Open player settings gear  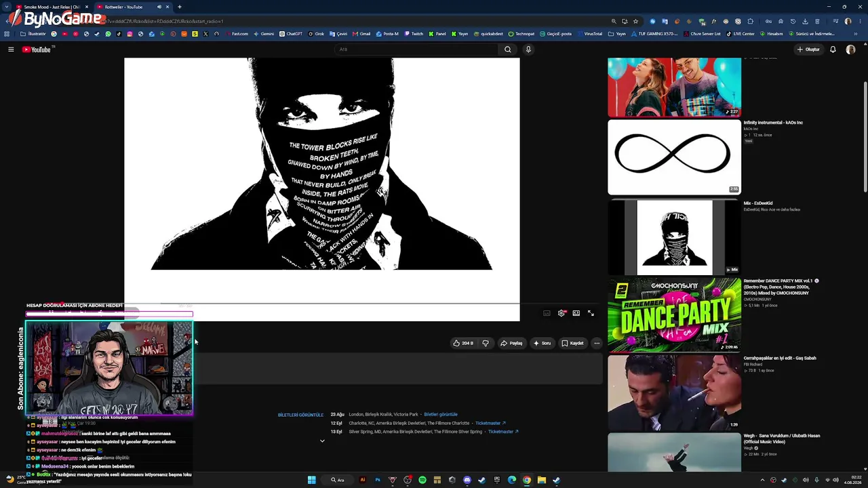point(561,313)
